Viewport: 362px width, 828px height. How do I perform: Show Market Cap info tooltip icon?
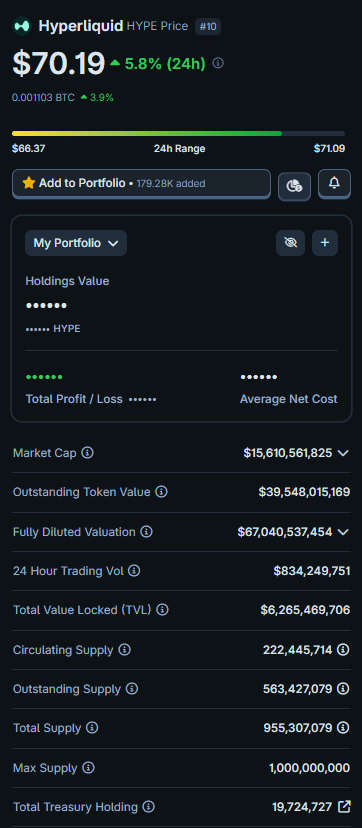click(x=88, y=453)
